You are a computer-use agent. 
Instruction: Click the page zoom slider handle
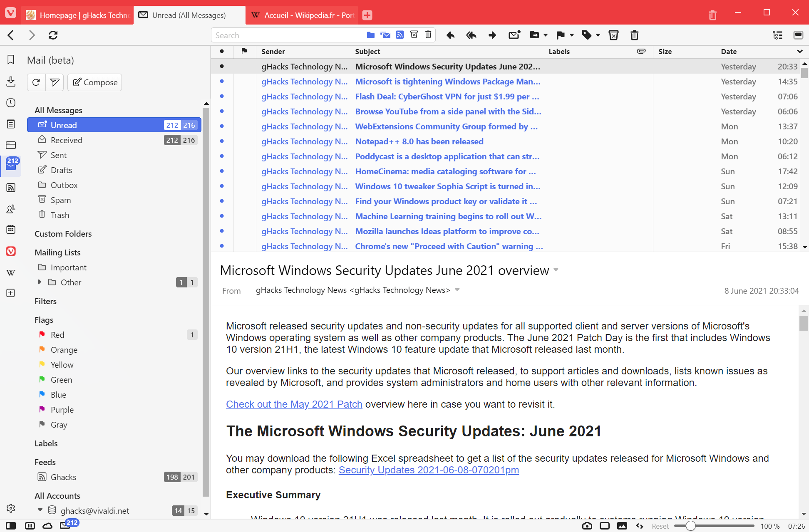690,526
